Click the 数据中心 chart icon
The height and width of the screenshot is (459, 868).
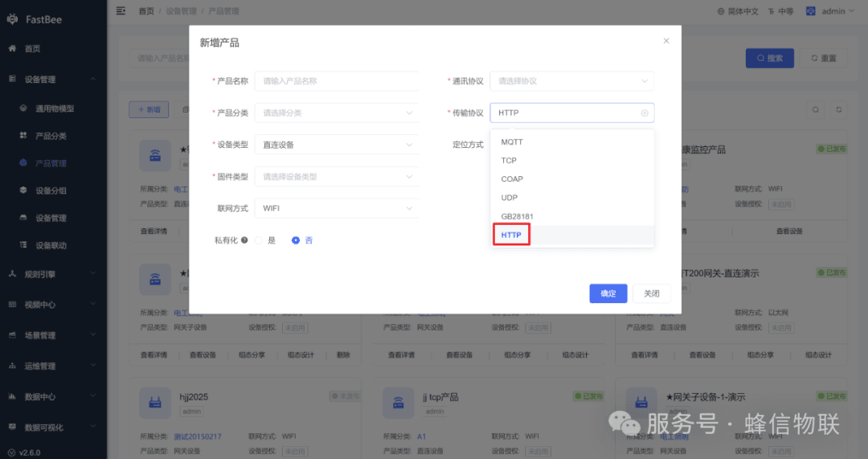tap(12, 397)
